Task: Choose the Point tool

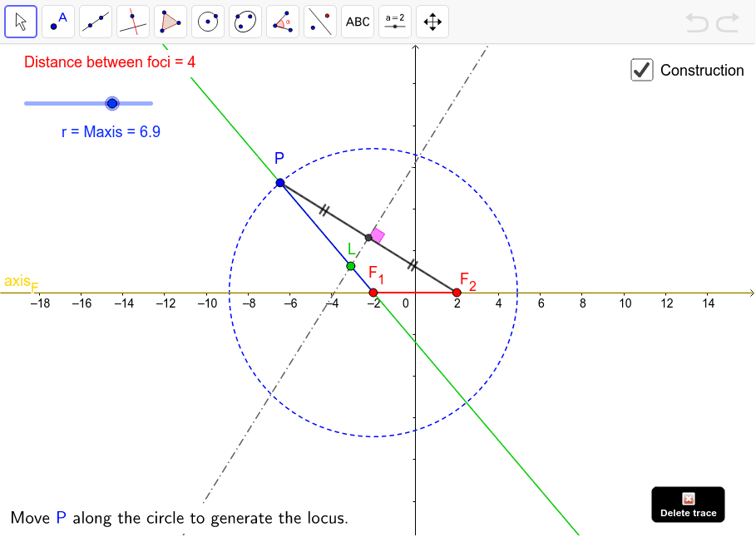Action: (58, 22)
